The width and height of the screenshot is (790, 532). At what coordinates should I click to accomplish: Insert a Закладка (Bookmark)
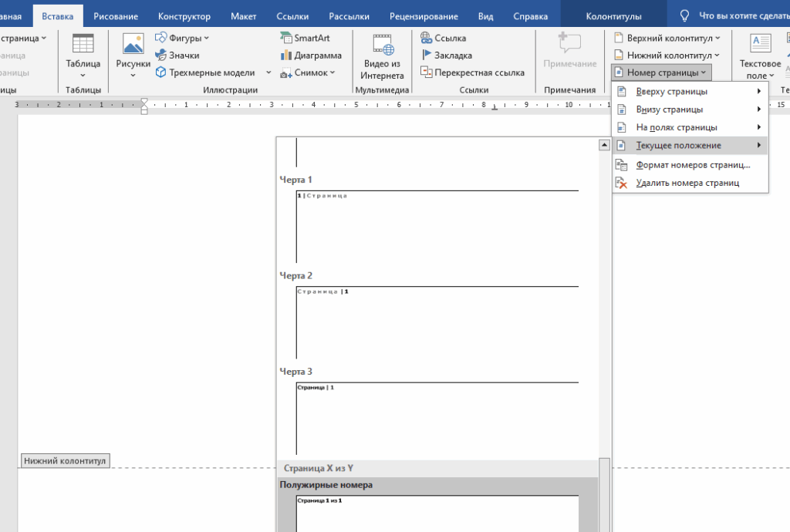click(x=447, y=56)
